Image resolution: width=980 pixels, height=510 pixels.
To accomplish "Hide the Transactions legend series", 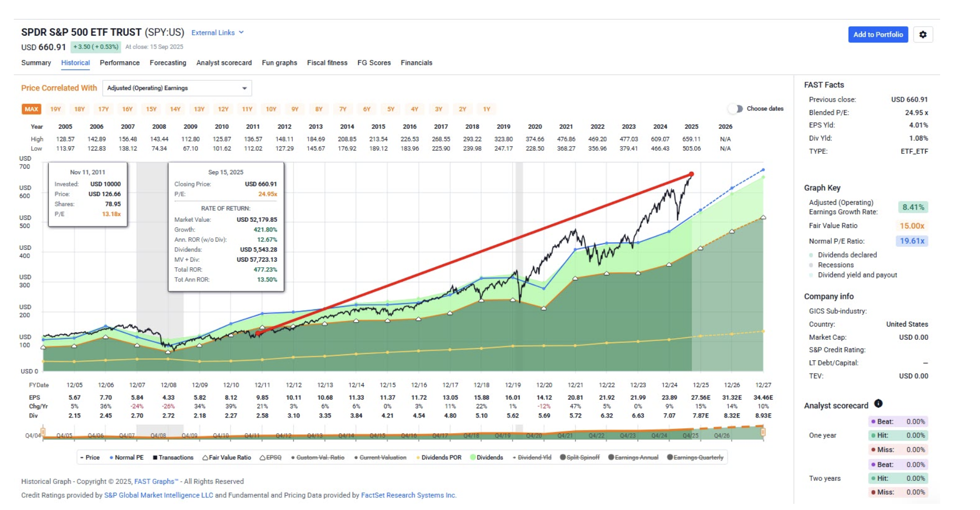I will pos(173,458).
